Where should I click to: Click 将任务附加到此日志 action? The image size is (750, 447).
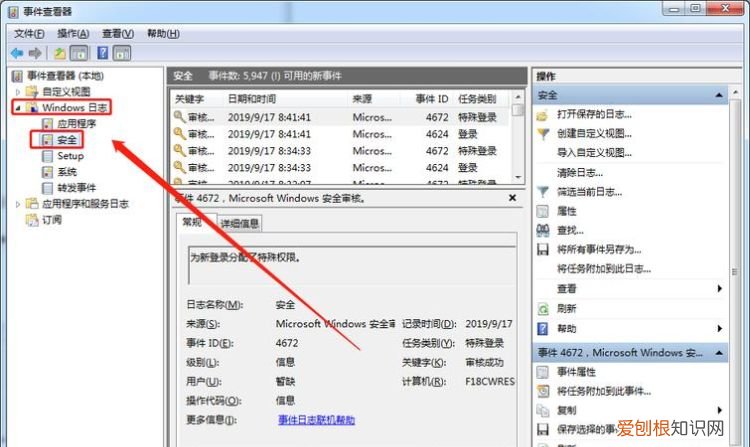coord(604,269)
